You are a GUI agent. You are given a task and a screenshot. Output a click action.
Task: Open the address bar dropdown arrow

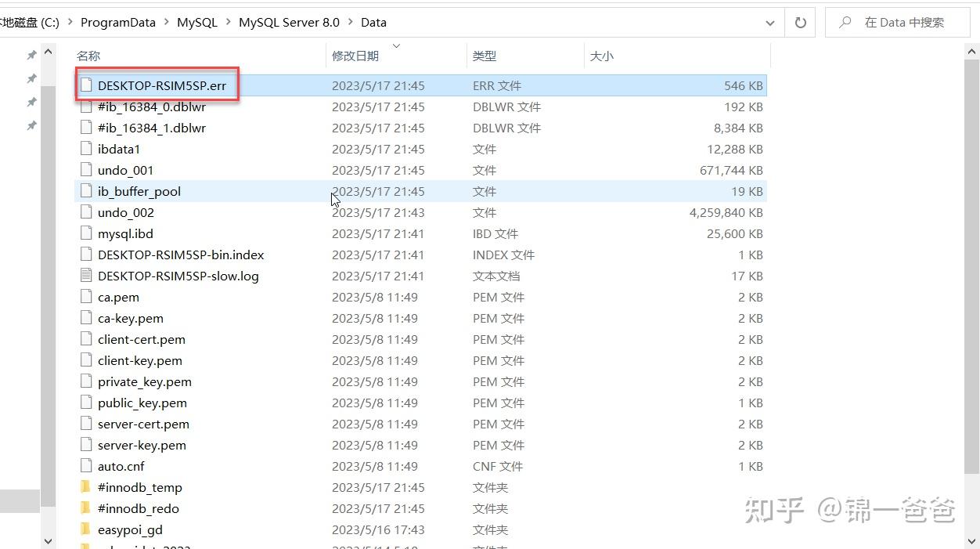click(770, 22)
